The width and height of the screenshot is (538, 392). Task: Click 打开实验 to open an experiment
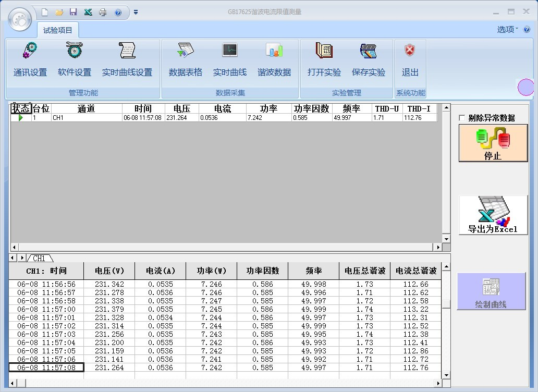coord(324,60)
